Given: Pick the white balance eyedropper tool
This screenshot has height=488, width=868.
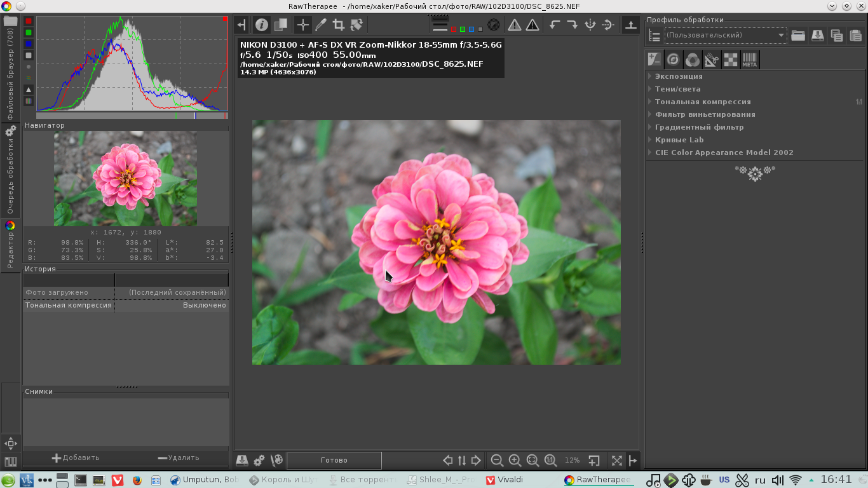Looking at the screenshot, I should coord(321,25).
